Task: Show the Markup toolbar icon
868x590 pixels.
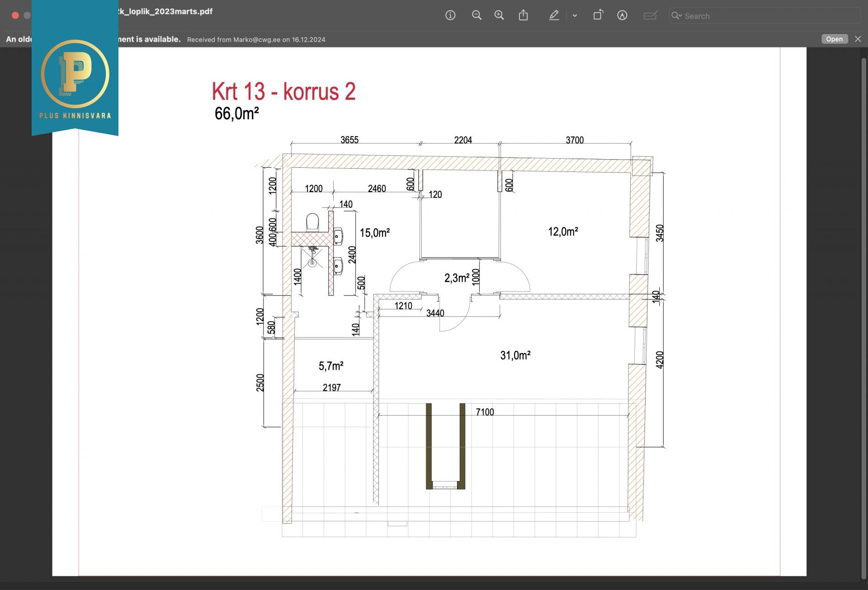Action: click(622, 15)
